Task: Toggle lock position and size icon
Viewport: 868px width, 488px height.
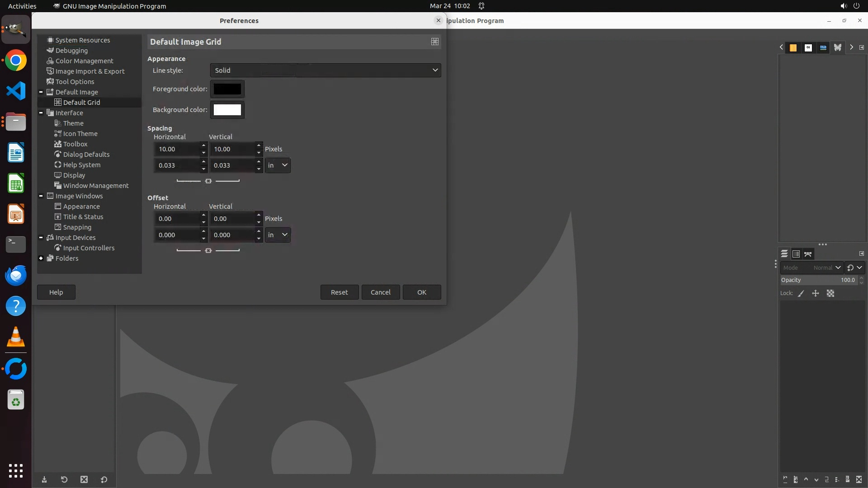Action: point(816,293)
